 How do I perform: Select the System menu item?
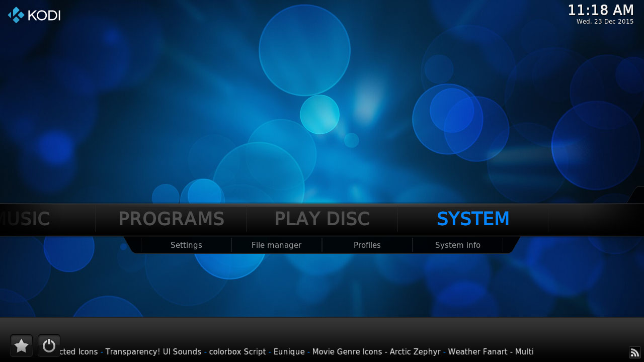[473, 219]
